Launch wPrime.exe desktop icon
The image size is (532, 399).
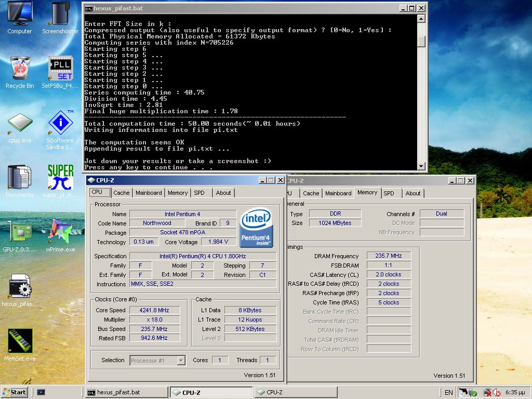(60, 236)
